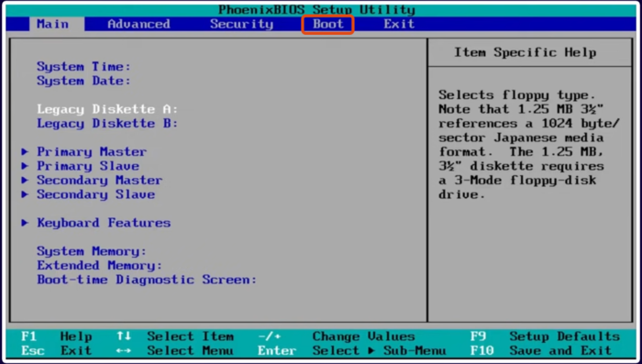Click the up/down arrows Select Item hint

point(175,336)
